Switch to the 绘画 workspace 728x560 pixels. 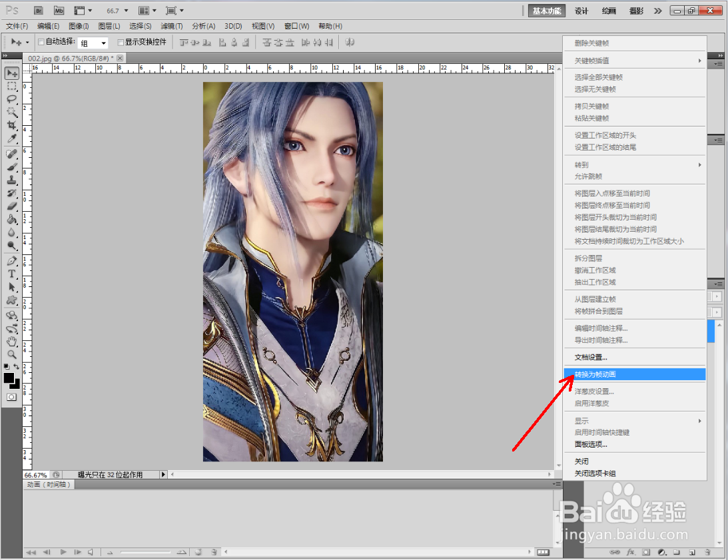609,11
